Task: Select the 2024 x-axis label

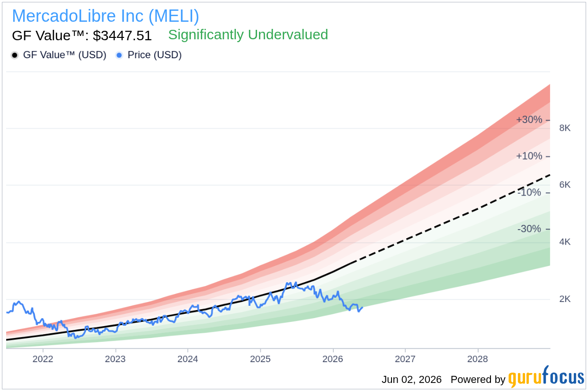Action: pyautogui.click(x=187, y=359)
